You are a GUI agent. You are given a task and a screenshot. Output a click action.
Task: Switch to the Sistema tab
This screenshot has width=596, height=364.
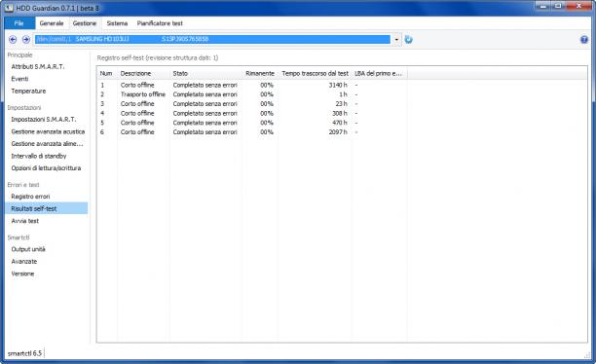point(117,23)
